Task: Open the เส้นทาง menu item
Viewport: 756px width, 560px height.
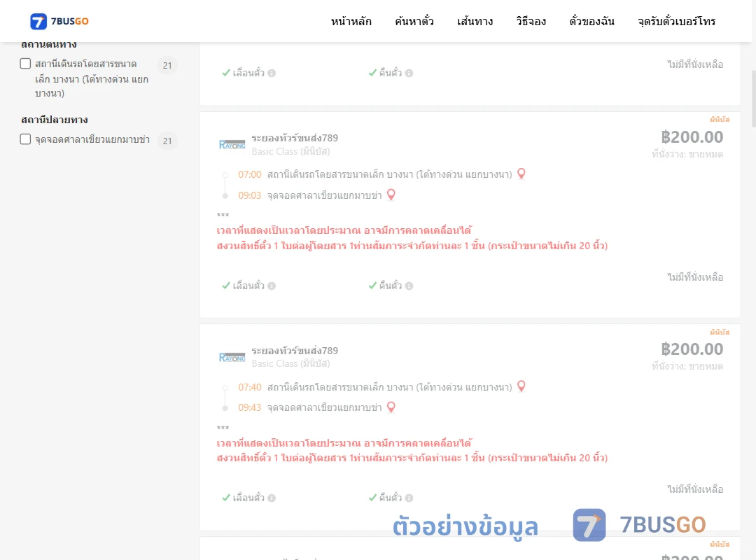Action: [x=475, y=21]
